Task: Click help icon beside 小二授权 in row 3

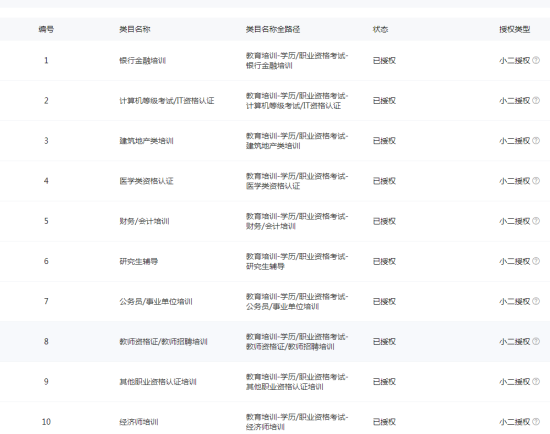Action: point(536,141)
